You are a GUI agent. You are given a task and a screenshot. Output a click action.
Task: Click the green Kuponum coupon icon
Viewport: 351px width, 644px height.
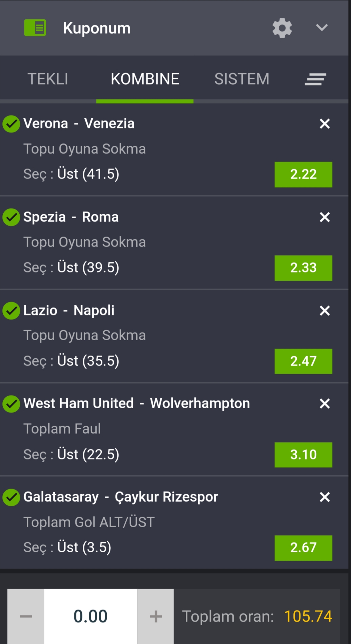pyautogui.click(x=35, y=28)
